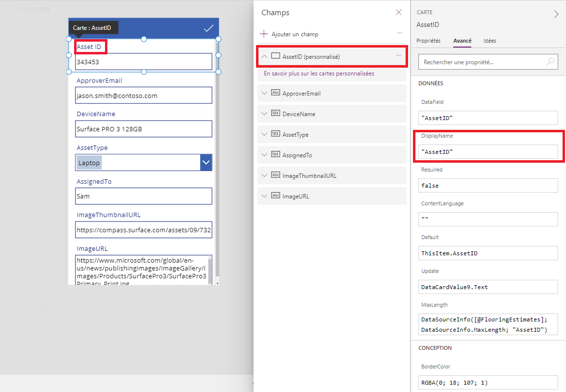Viewport: 566px width, 392px height.
Task: Close the Champs panel with the X icon
Action: pyautogui.click(x=399, y=12)
